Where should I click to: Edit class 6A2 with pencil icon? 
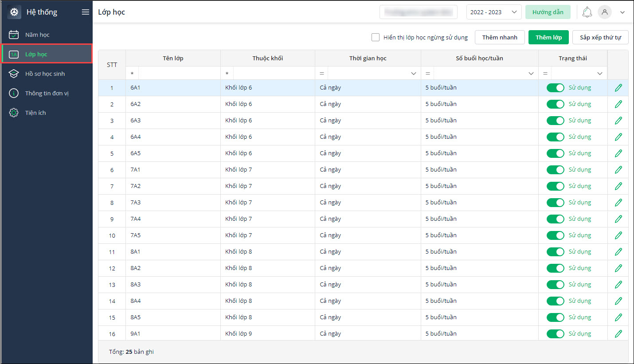[x=618, y=104]
